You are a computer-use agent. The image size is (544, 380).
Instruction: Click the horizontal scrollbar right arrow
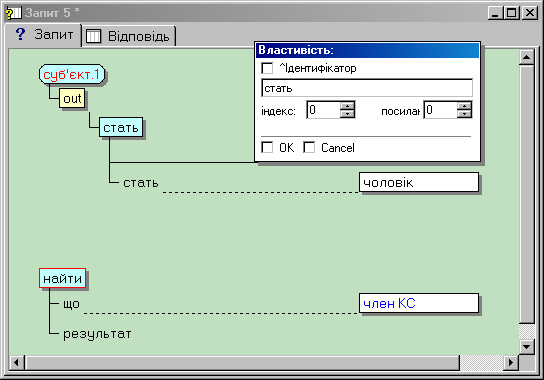click(x=511, y=363)
